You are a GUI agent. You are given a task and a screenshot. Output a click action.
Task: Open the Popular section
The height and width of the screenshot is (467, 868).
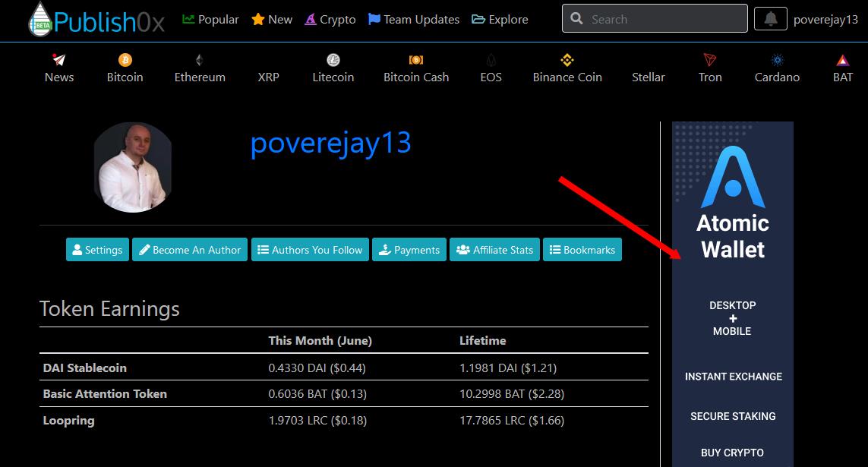pyautogui.click(x=211, y=20)
